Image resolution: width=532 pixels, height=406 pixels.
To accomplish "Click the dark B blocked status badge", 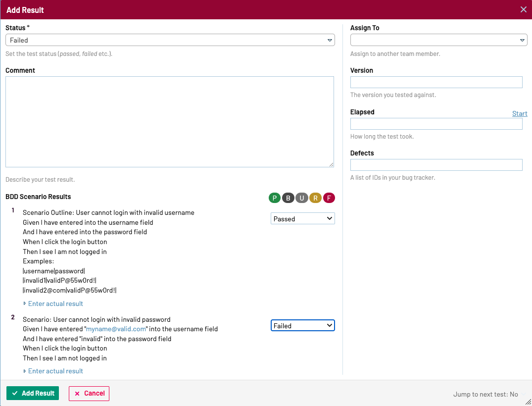I will (288, 198).
